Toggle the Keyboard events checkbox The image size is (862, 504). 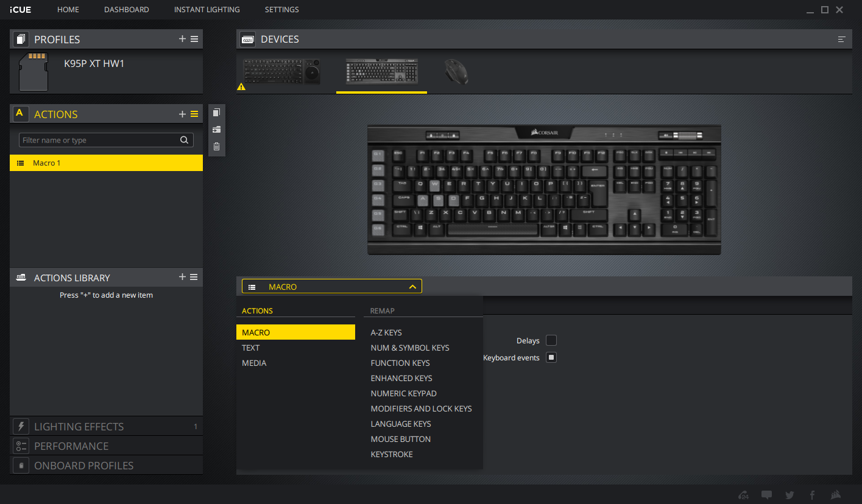551,357
